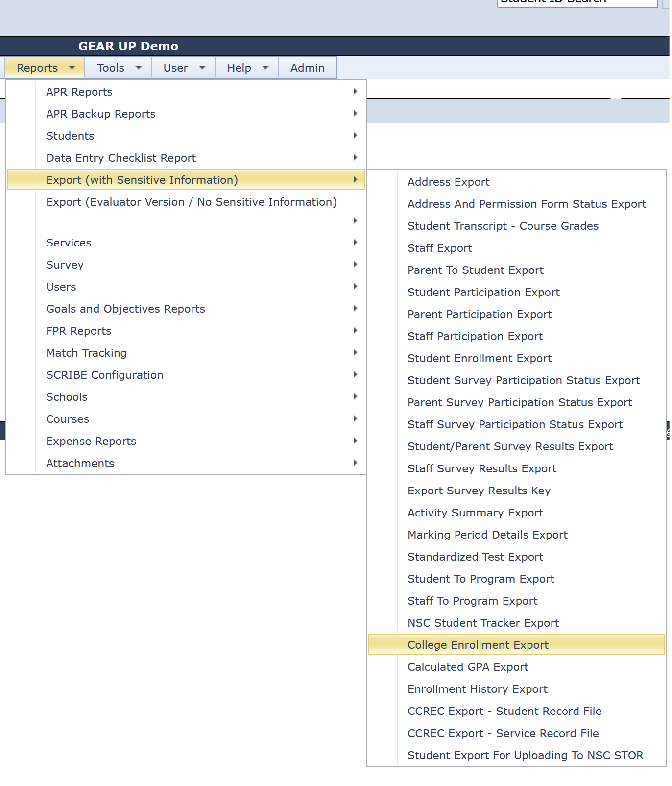This screenshot has height=786, width=672.
Task: Choose NSC Student Tracker Export
Action: (517, 623)
